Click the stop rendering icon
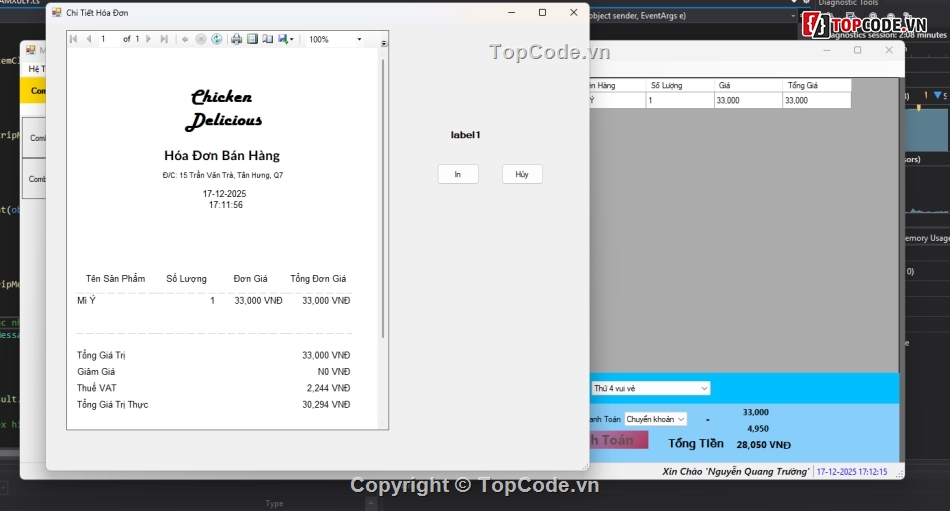The image size is (950, 511). [x=201, y=39]
